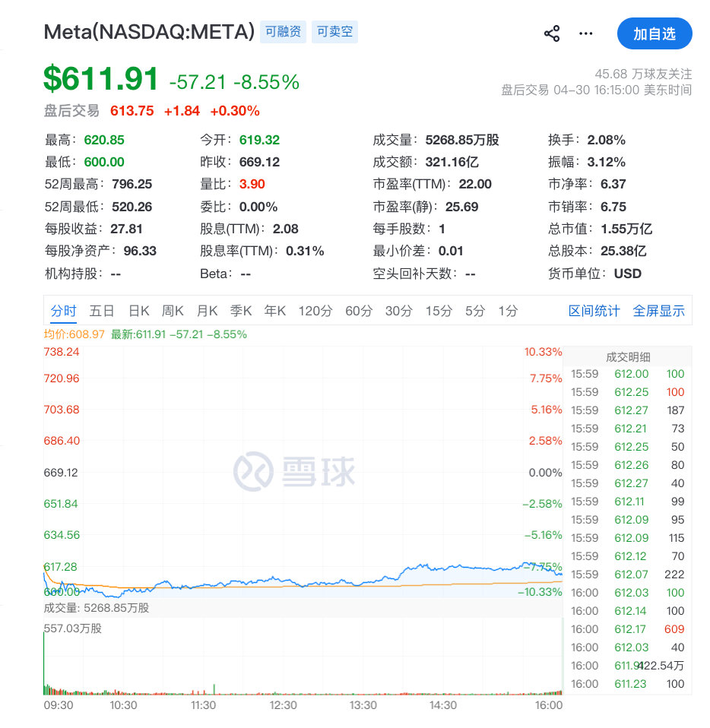Click the 加自选 button
Image resolution: width=710 pixels, height=728 pixels.
coord(655,33)
